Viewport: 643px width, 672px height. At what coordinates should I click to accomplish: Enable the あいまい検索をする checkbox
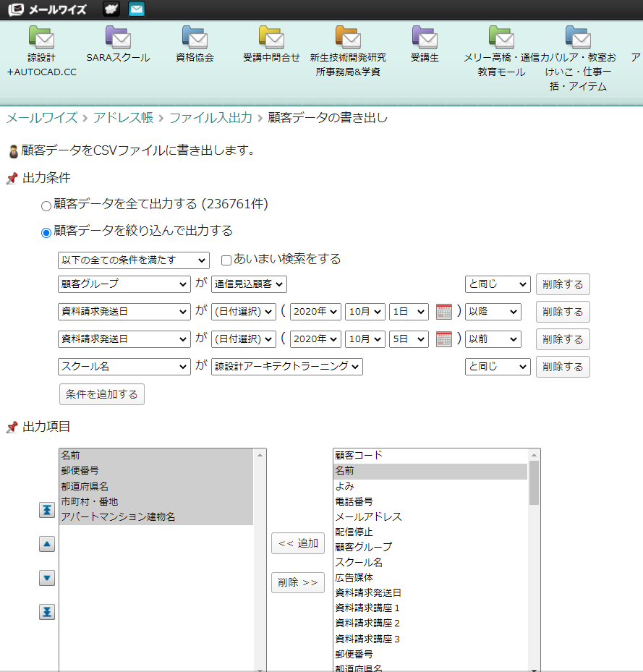pos(226,260)
